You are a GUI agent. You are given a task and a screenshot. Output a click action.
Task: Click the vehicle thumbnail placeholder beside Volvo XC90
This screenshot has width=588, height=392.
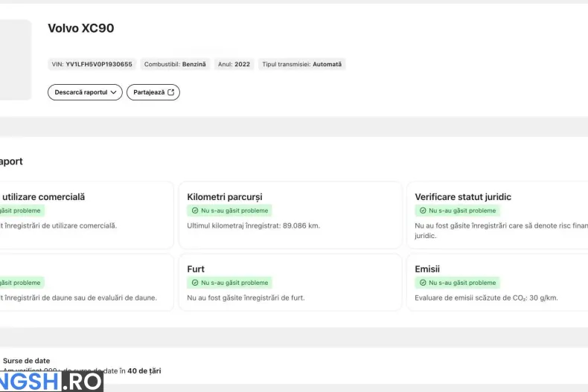click(16, 60)
